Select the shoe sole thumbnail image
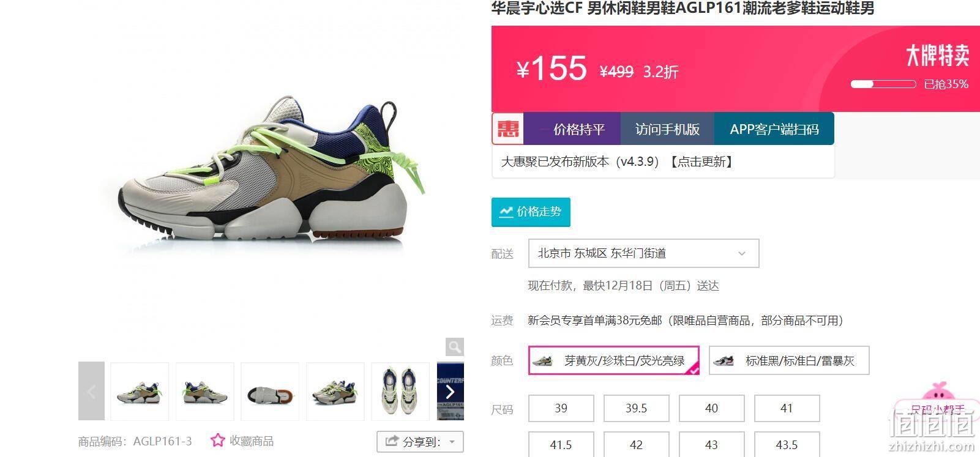The image size is (980, 457). (x=270, y=392)
